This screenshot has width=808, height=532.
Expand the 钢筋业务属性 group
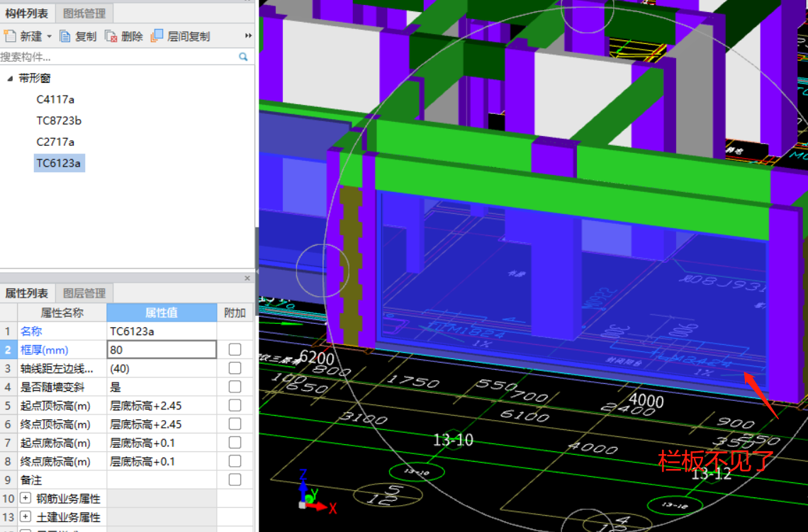tap(26, 498)
